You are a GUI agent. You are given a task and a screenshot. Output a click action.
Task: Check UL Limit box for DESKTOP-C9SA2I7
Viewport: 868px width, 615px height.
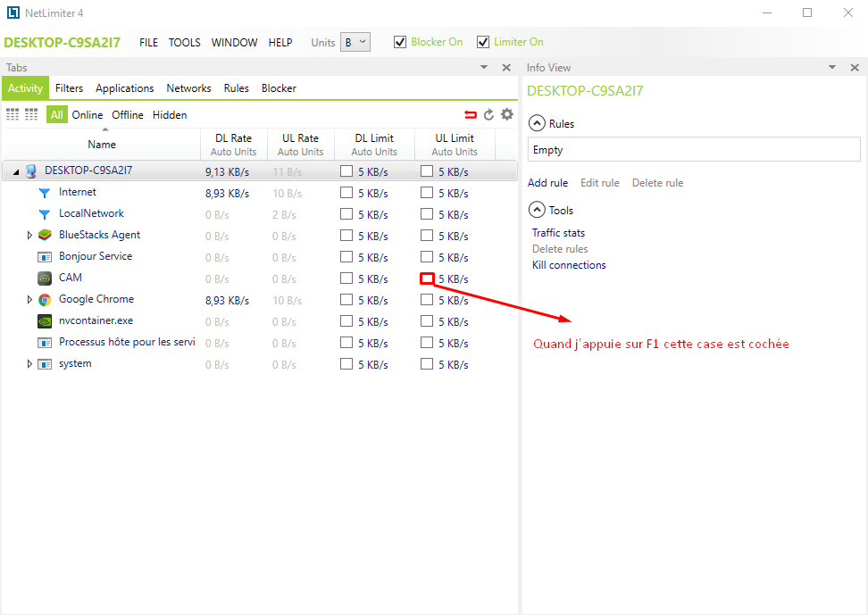pyautogui.click(x=427, y=171)
